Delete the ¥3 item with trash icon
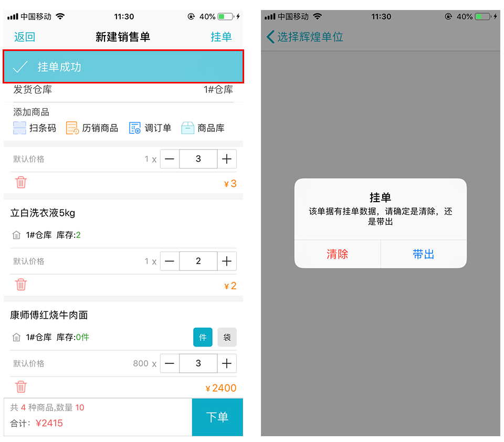504x442 pixels. (21, 182)
